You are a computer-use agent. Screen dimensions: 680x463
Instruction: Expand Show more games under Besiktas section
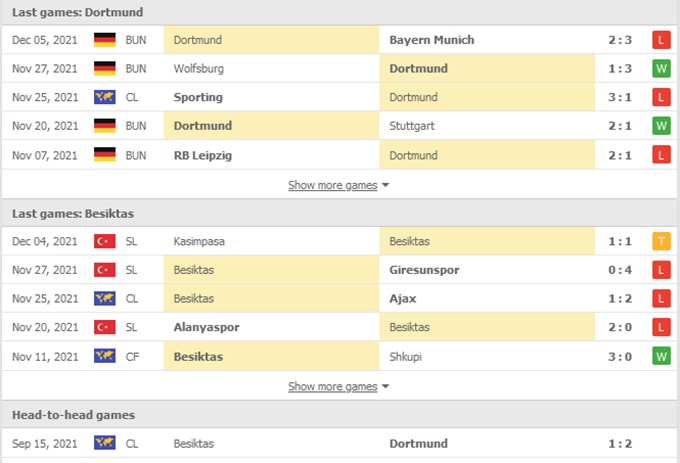[333, 386]
